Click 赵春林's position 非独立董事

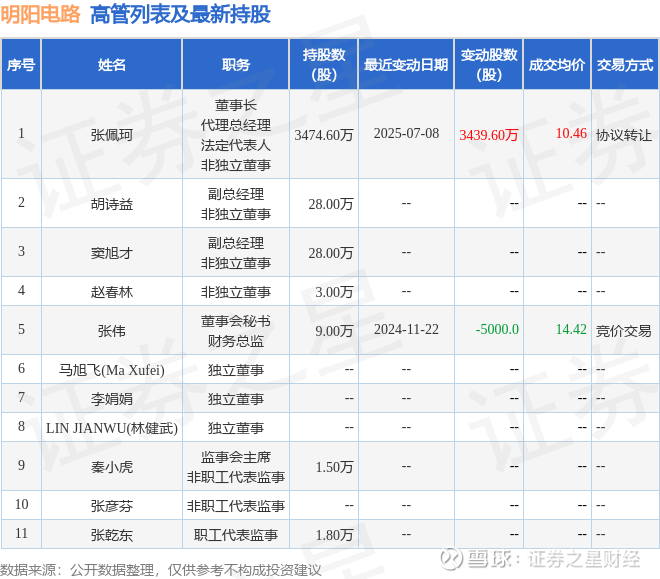pos(236,292)
